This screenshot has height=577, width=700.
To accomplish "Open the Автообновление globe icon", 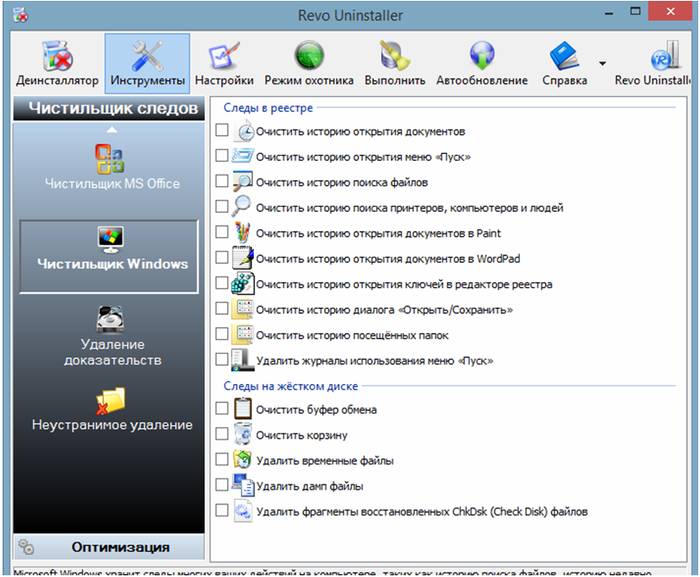I will click(x=482, y=63).
